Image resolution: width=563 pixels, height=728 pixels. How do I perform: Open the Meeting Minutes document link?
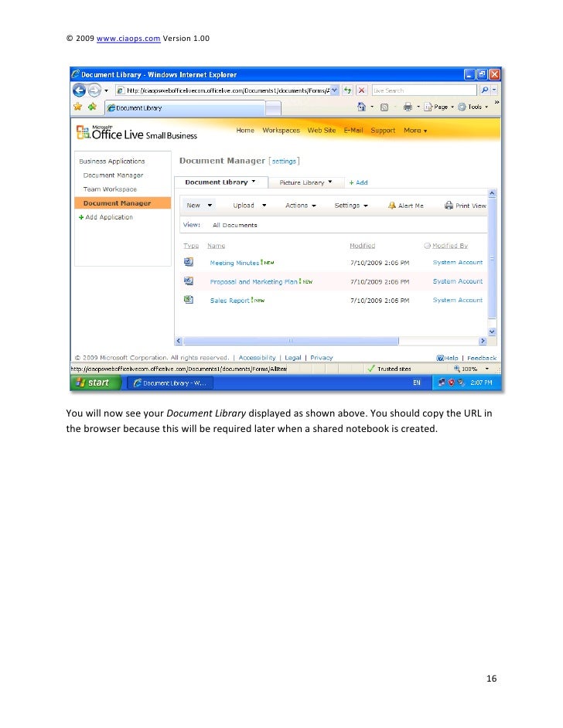234,263
